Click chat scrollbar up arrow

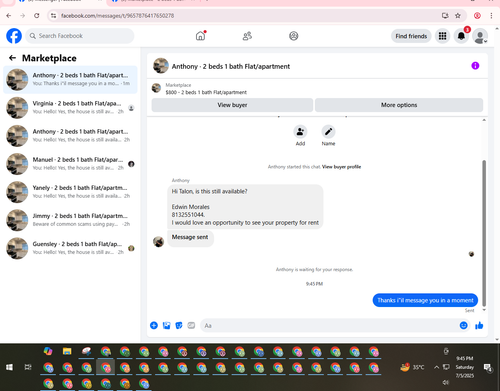[x=484, y=120]
